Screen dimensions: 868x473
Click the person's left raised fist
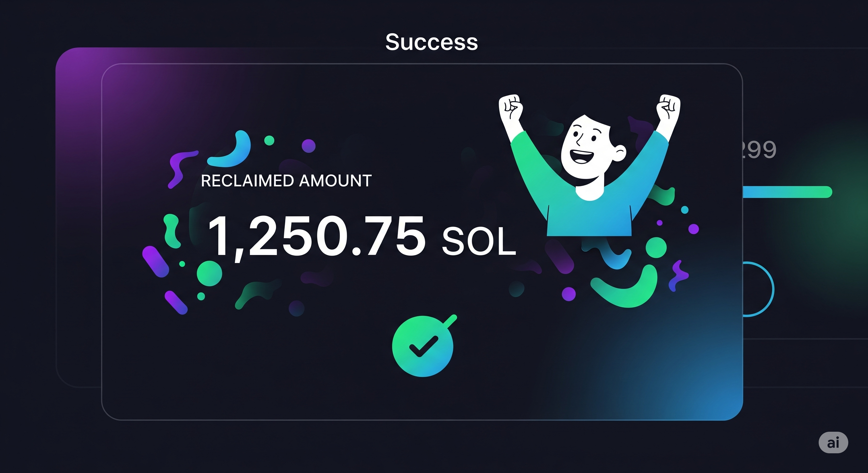pyautogui.click(x=510, y=106)
